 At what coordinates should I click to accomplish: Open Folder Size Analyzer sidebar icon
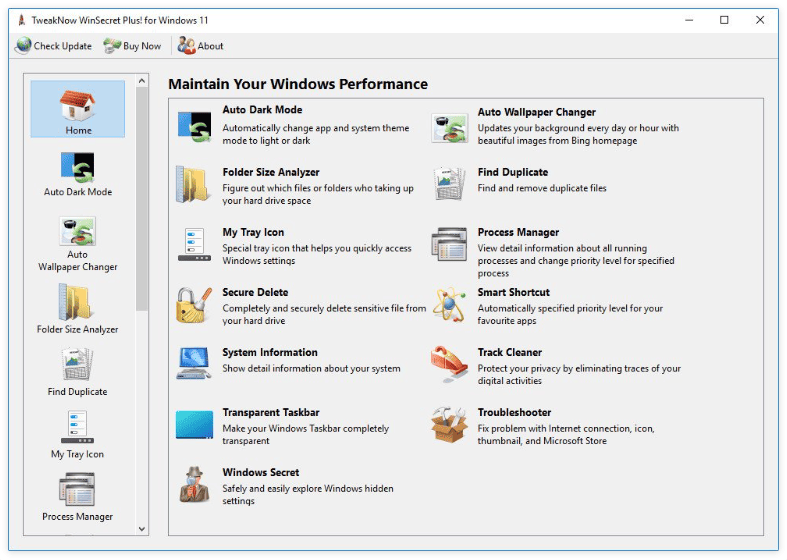tap(77, 302)
